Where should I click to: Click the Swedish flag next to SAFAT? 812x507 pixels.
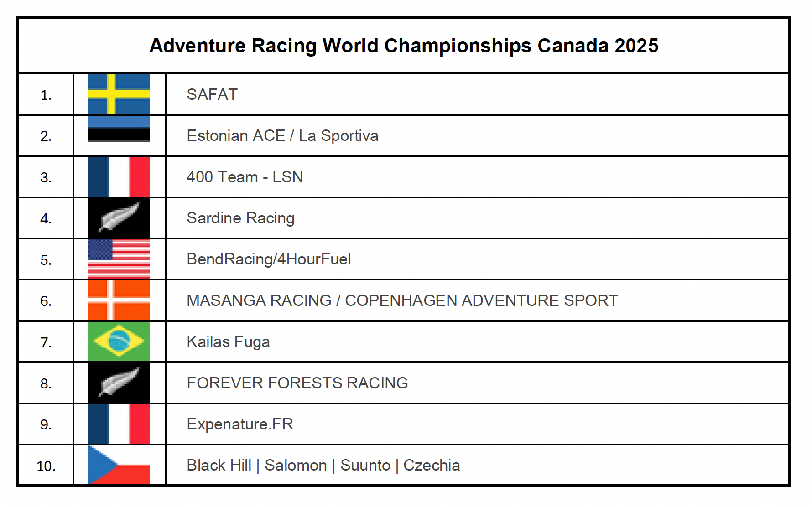tap(119, 94)
